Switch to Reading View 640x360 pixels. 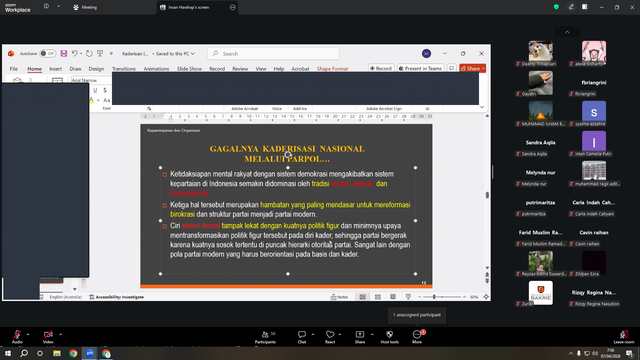[393, 297]
